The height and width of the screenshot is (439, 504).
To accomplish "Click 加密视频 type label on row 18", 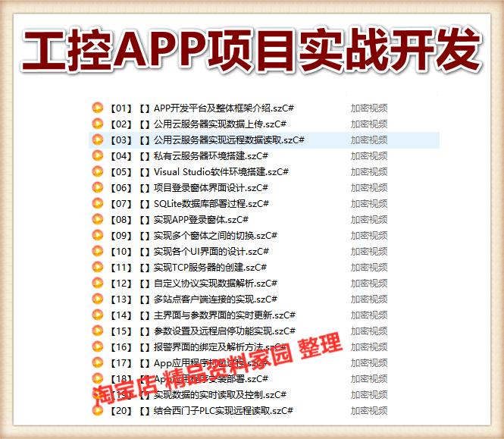I will coord(369,378).
